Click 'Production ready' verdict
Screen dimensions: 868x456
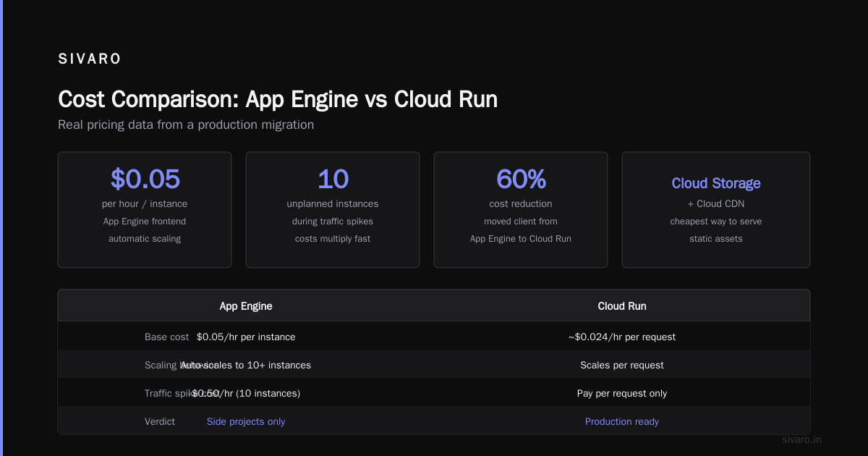[622, 421]
